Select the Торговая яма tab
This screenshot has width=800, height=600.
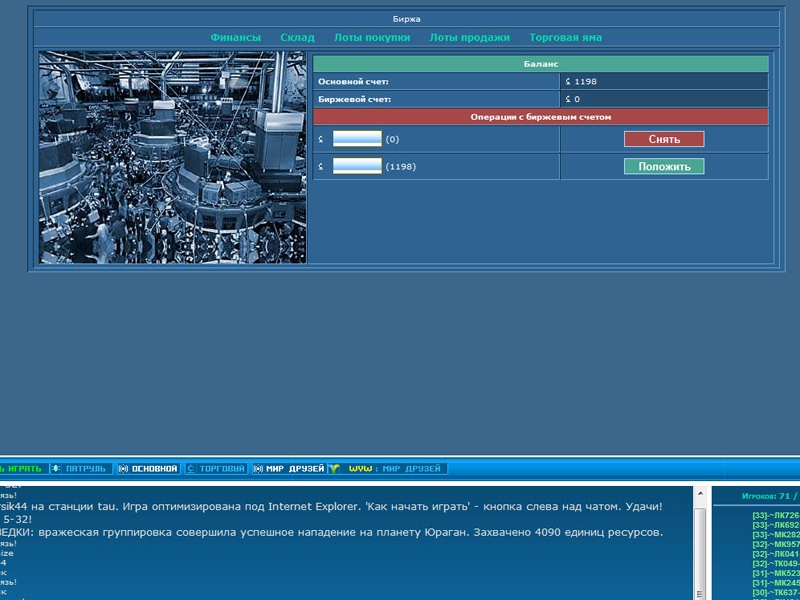(565, 37)
